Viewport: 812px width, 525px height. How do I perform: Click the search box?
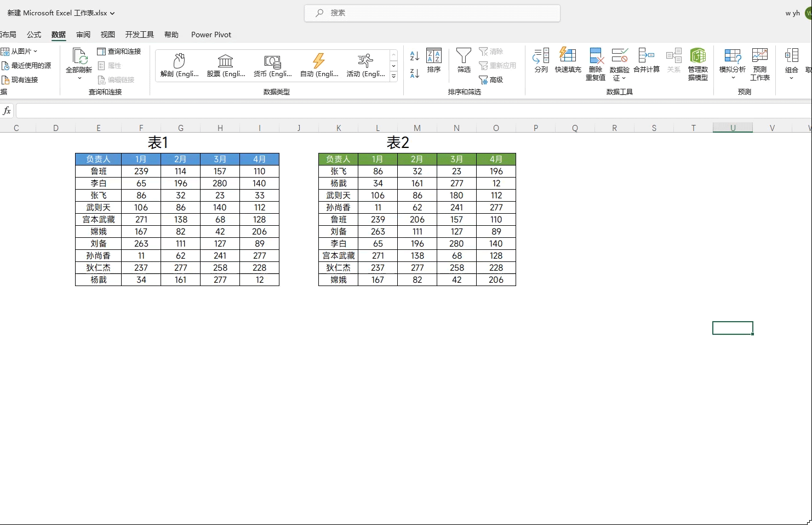pos(432,13)
